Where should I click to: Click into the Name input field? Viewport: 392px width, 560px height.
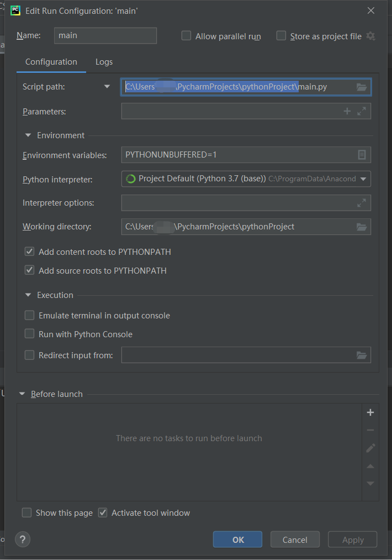coord(105,36)
